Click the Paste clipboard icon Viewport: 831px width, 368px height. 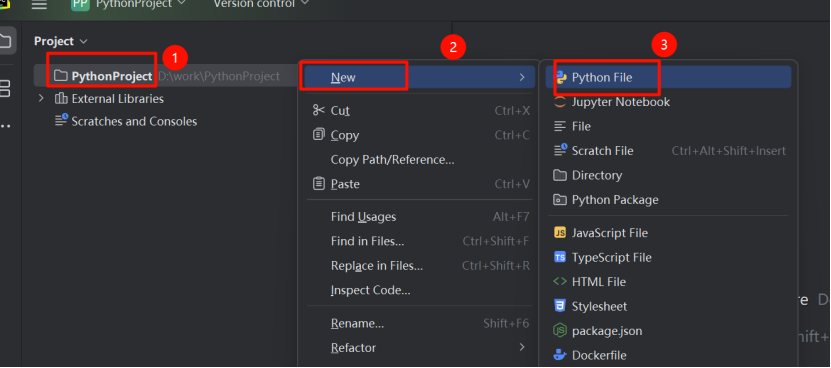(319, 183)
